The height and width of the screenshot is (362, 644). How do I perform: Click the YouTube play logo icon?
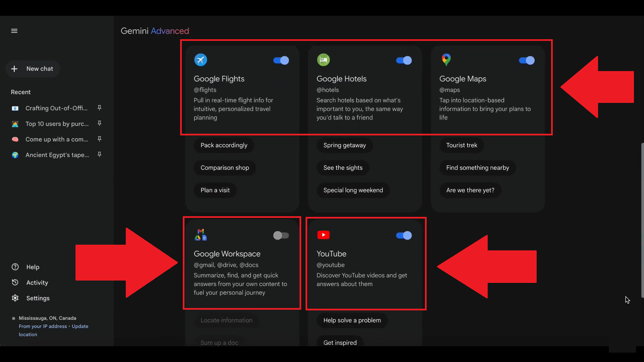(x=323, y=235)
